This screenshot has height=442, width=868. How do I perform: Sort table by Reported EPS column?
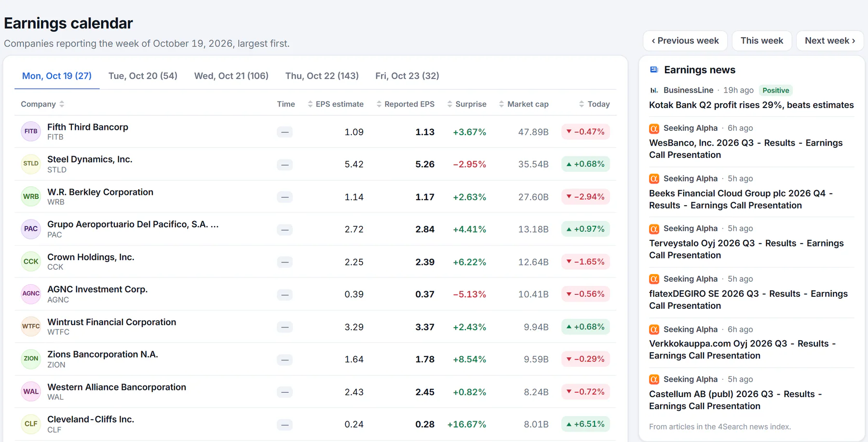(405, 104)
